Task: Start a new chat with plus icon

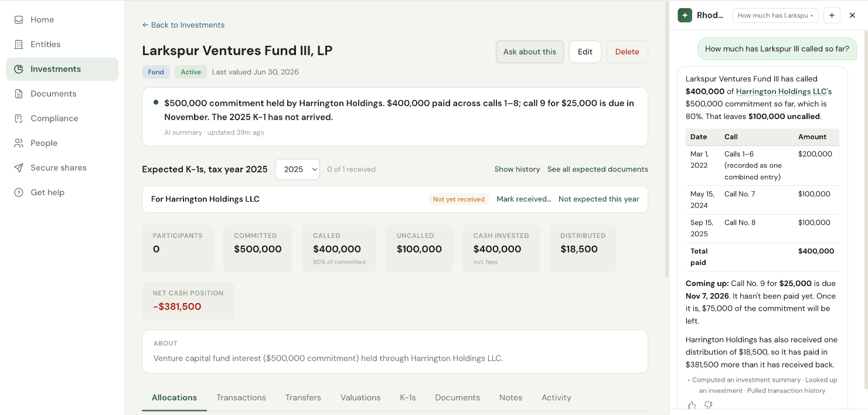Action: (832, 15)
